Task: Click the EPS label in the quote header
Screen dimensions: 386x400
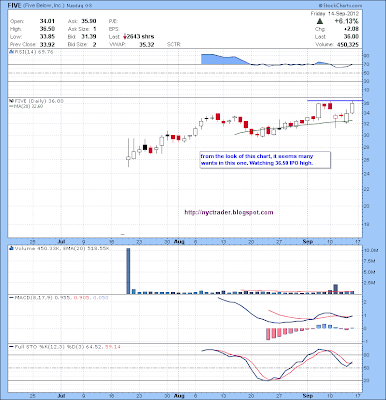Action: [113, 29]
